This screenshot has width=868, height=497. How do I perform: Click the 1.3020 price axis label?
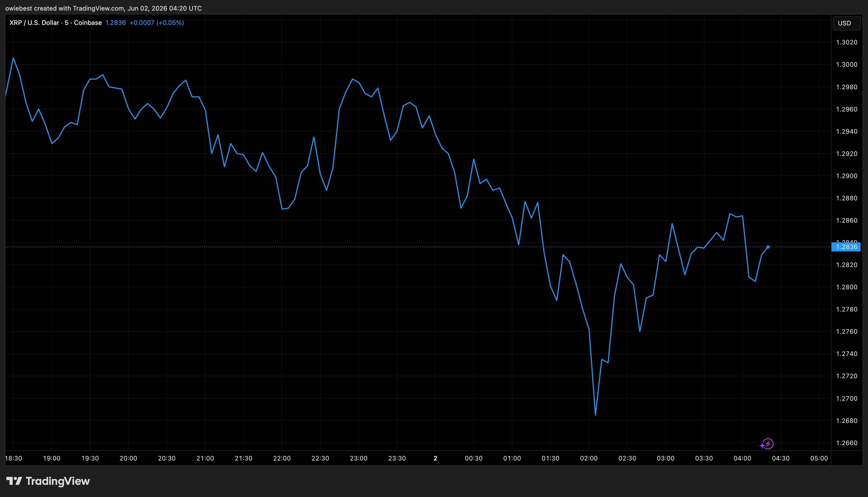(x=847, y=42)
